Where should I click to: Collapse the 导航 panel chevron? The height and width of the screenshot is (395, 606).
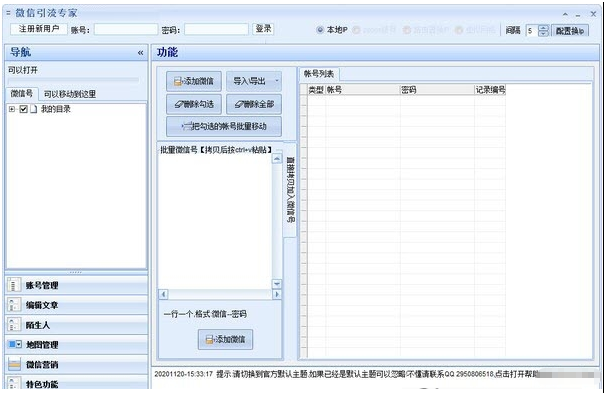140,53
